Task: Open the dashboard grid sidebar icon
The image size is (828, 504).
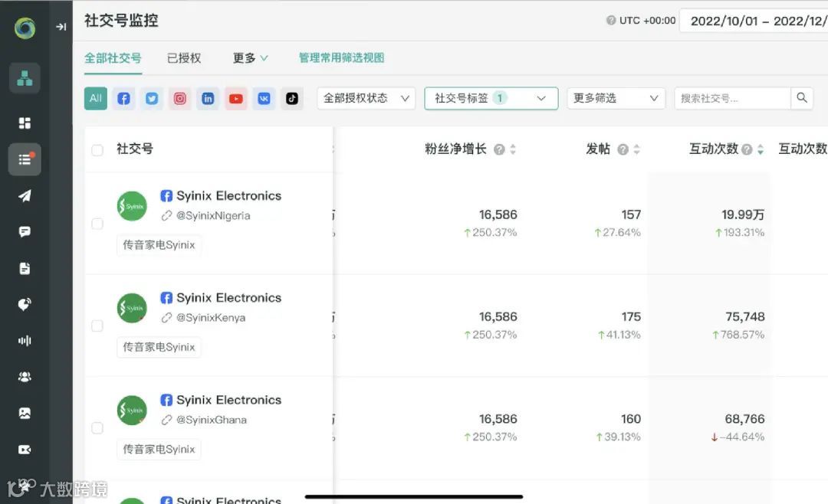Action: point(25,123)
